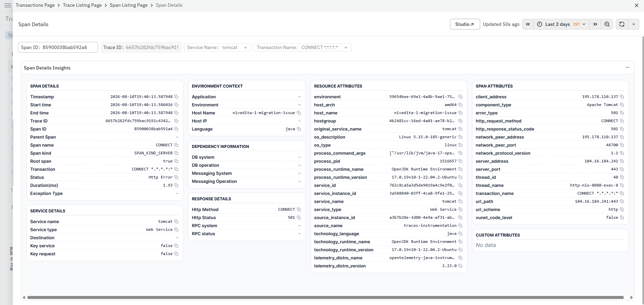
Task: Copy the telemetry_distro_version value
Action: point(460,266)
